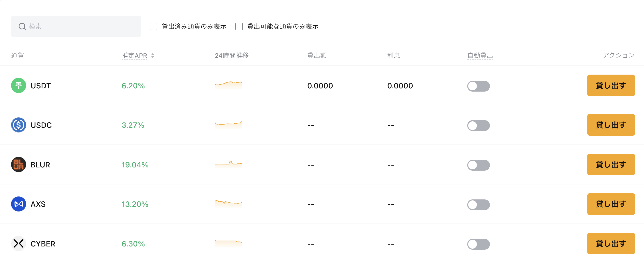Enable auto-lend toggle for AXS
Image resolution: width=644 pixels, height=259 pixels.
[x=479, y=205]
